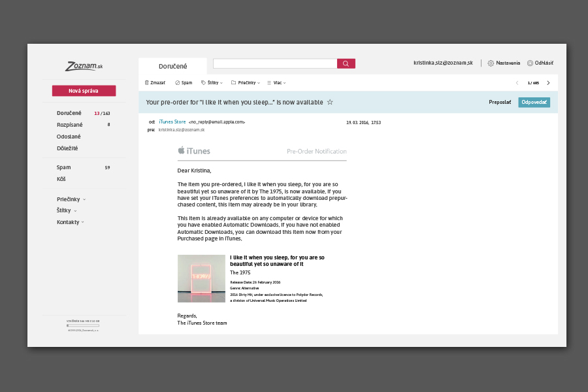Click the Odpovedať reply button
The width and height of the screenshot is (588, 392).
(x=534, y=103)
